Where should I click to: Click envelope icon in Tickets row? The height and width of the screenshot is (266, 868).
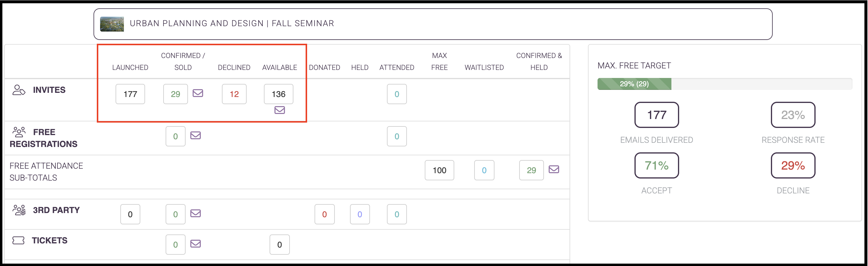coord(195,244)
